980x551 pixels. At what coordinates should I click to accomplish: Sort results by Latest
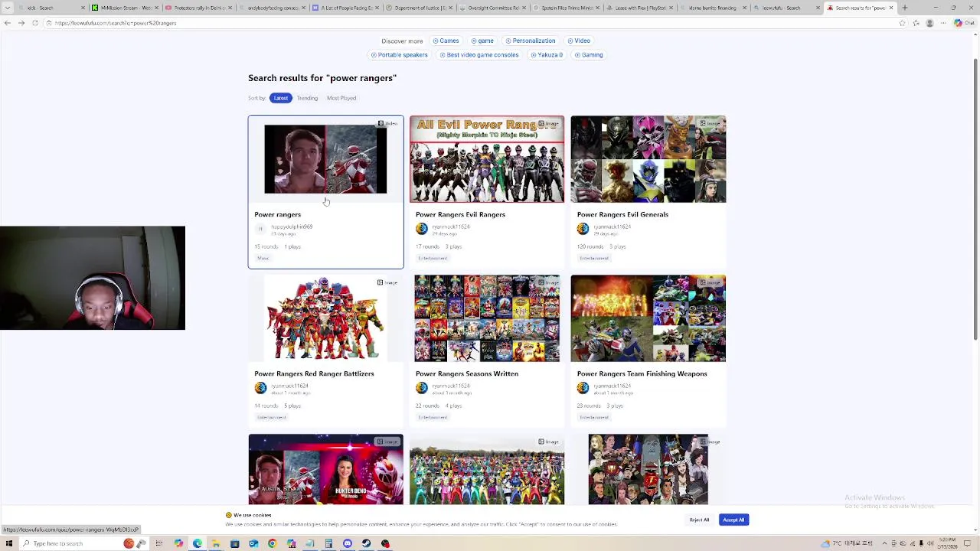coord(281,98)
